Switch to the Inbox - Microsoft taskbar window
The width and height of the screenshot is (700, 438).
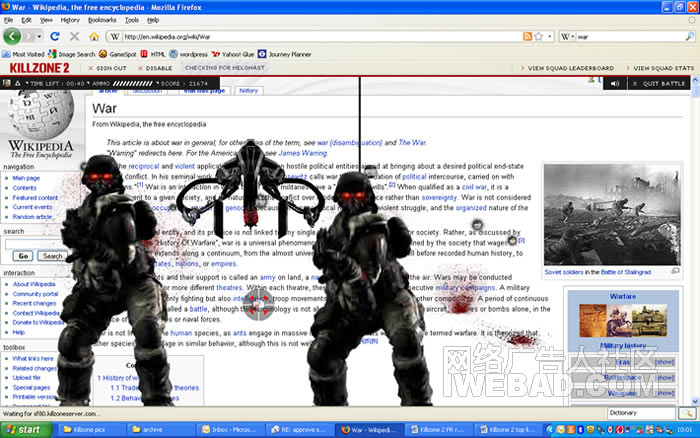click(229, 430)
